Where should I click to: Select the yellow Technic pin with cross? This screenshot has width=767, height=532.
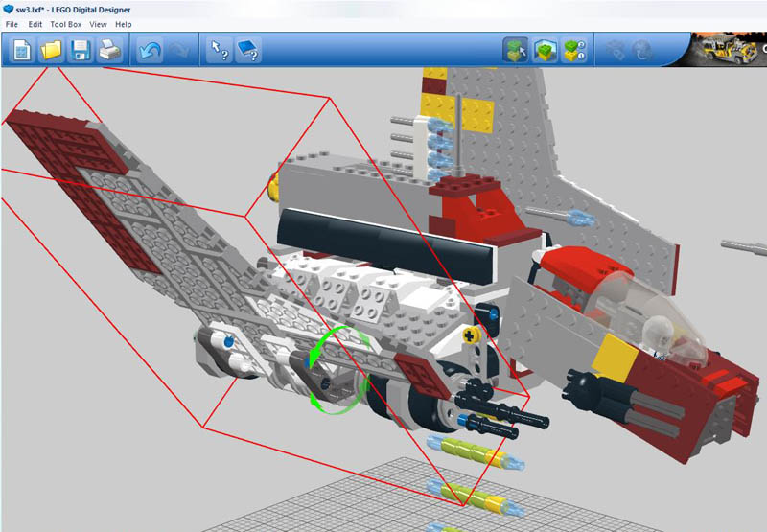click(471, 335)
